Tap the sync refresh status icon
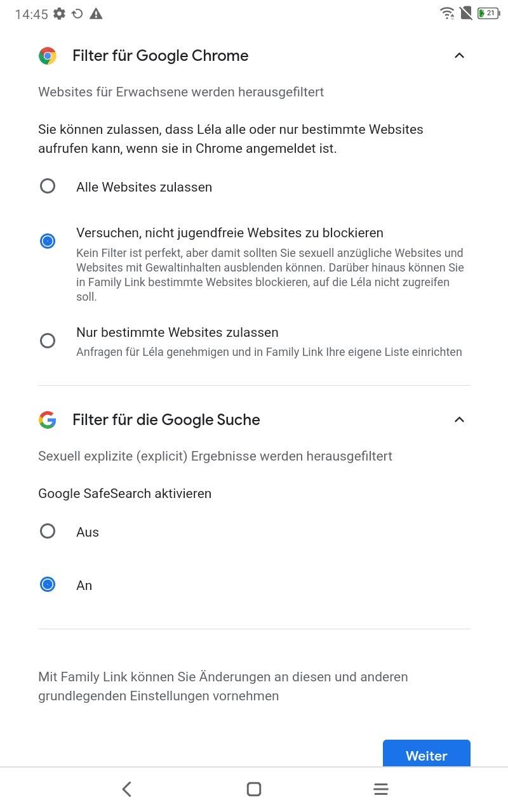 77,13
